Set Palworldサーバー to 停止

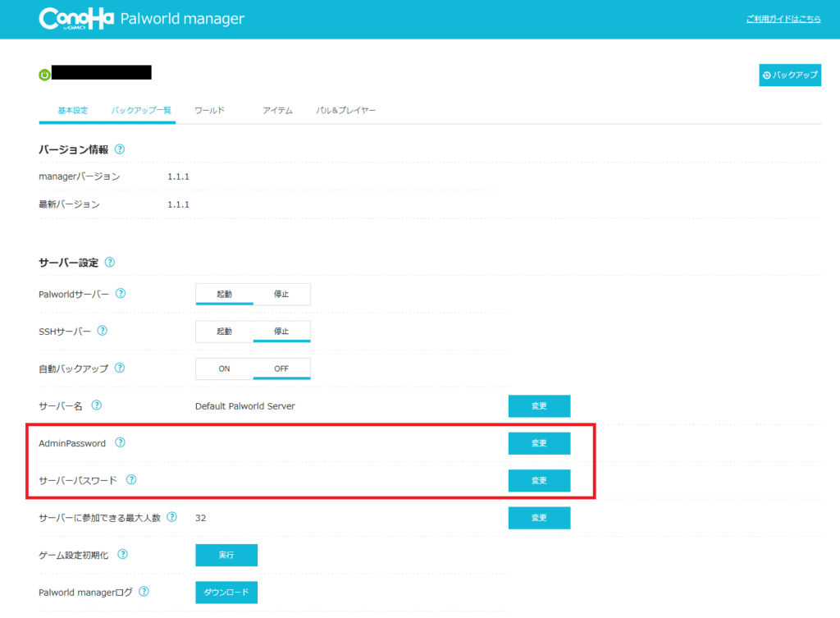tap(282, 295)
